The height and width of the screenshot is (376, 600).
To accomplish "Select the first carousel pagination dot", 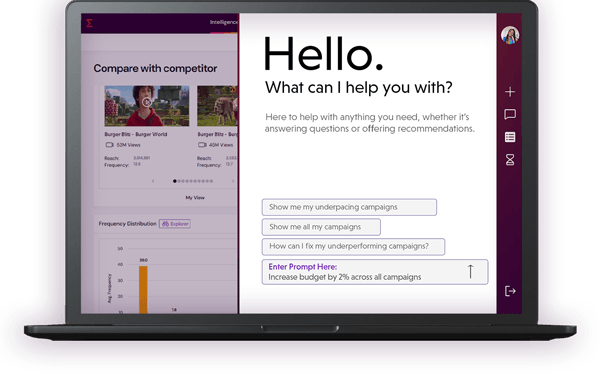I will pyautogui.click(x=175, y=181).
